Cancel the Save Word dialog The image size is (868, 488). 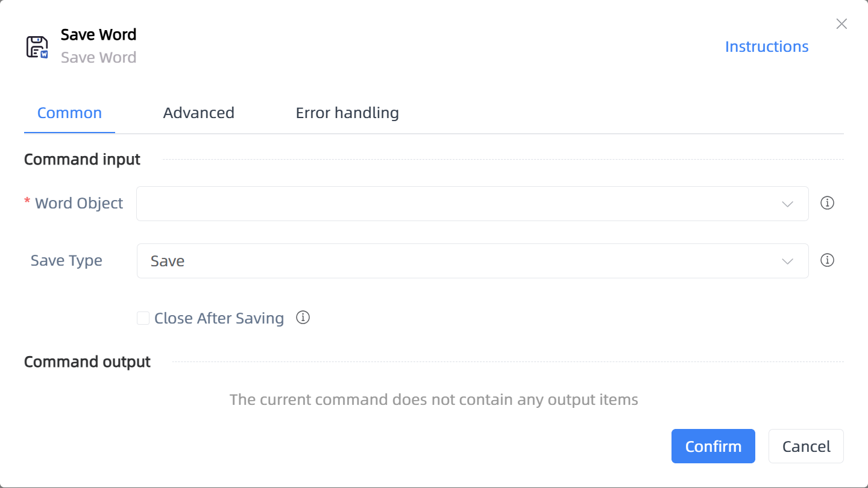806,446
